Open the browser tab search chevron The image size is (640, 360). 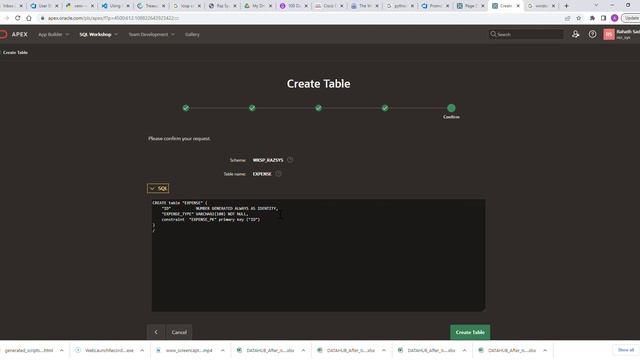tap(596, 6)
